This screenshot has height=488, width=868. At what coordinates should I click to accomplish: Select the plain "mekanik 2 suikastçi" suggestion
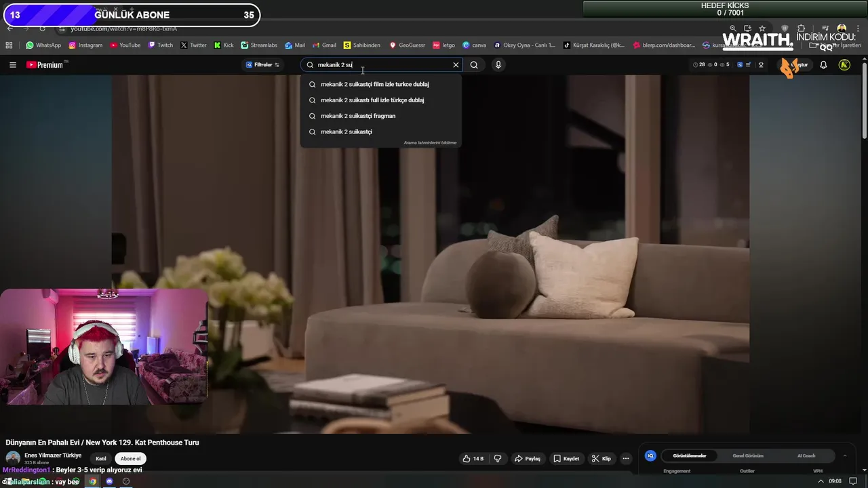click(x=381, y=131)
